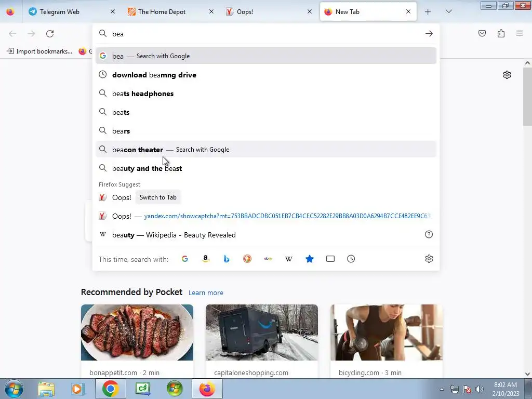Open the bicycling.com workout thumbnail

[387, 332]
